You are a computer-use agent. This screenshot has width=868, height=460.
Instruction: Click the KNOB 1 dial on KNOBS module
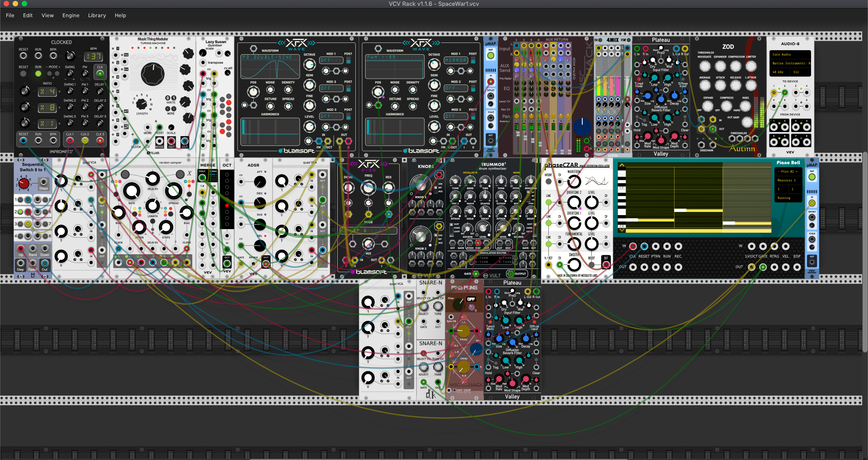[x=420, y=184]
